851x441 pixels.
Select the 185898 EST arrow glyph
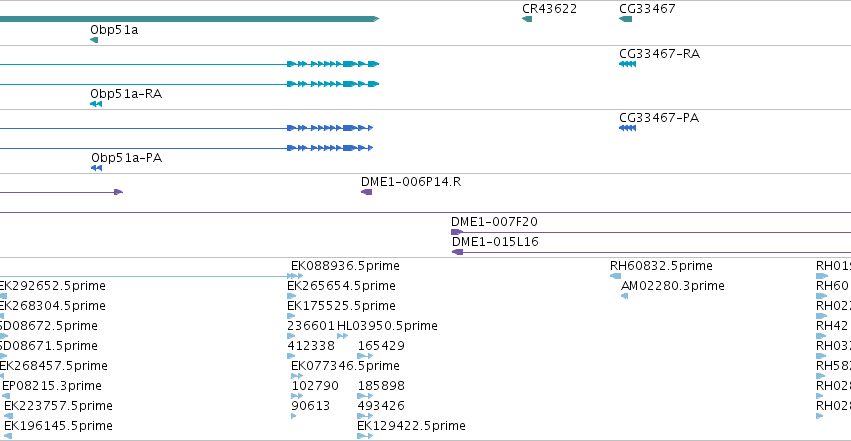[365, 396]
